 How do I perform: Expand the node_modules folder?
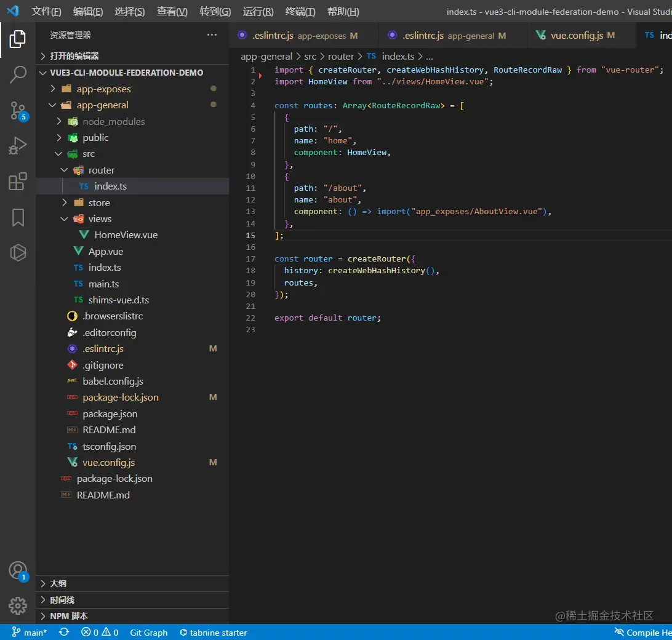pos(132,121)
